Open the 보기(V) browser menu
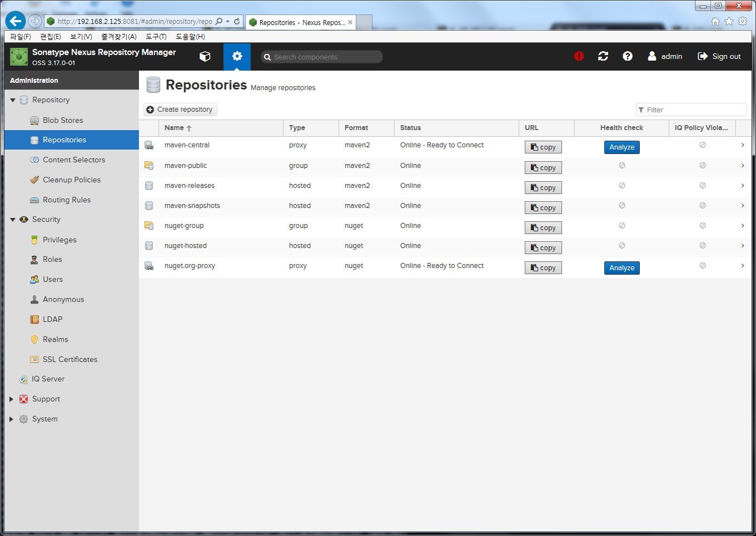The width and height of the screenshot is (756, 536). tap(81, 37)
